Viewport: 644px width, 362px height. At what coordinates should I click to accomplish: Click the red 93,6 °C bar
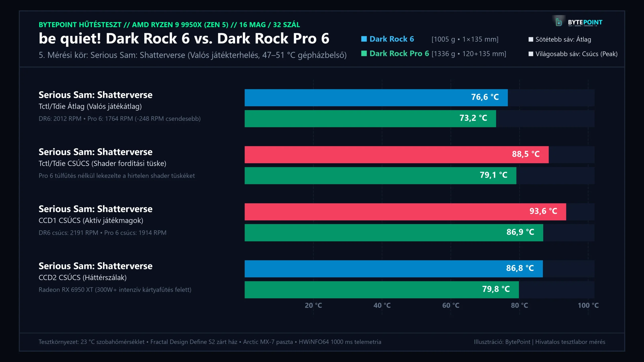[405, 212]
